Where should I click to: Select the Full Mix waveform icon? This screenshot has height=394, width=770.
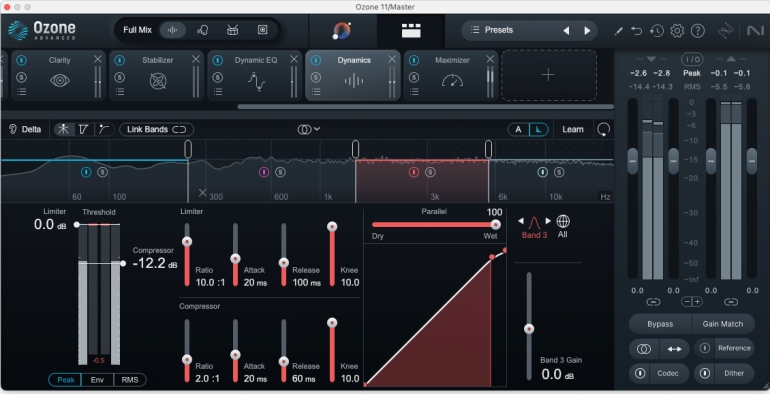172,30
